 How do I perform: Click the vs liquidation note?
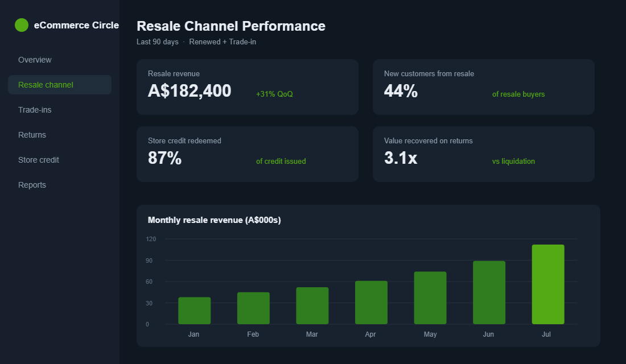point(513,162)
